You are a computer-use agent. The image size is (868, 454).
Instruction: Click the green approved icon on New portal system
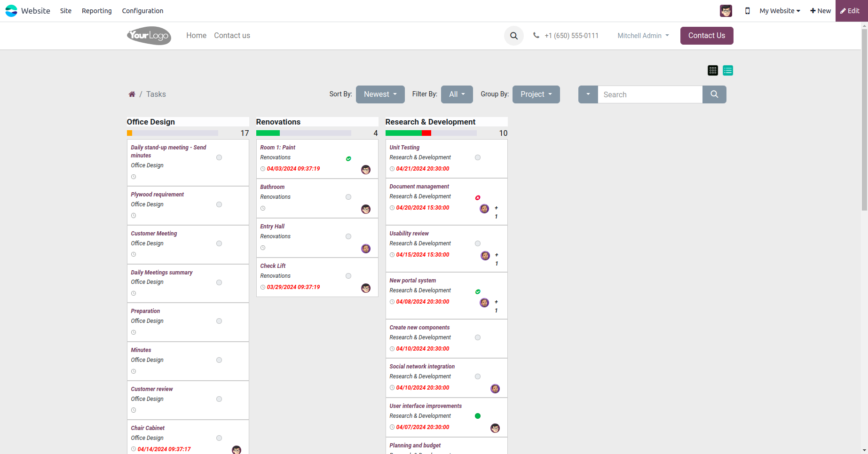[x=478, y=292]
